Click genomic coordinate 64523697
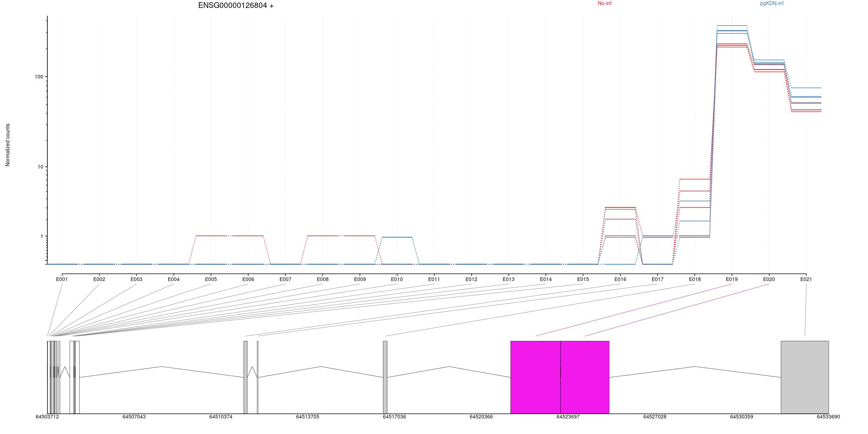The image size is (868, 434). (568, 417)
